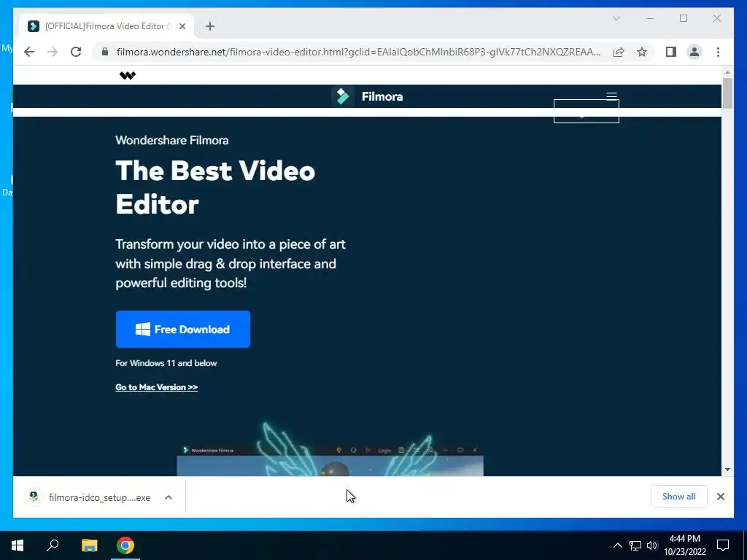Click the Wondershare logo

128,75
